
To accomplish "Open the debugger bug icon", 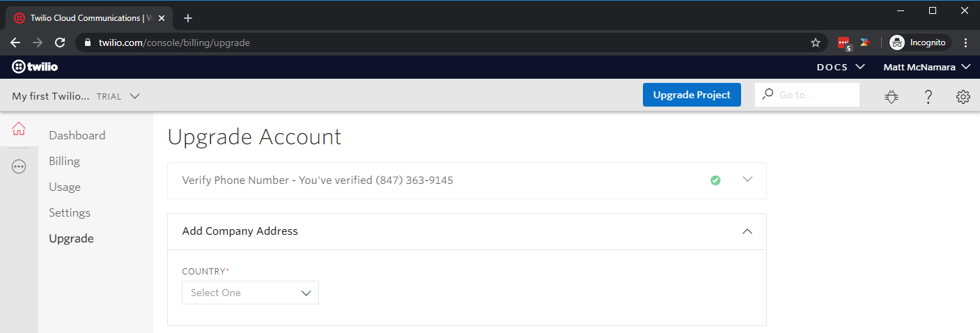I will tap(892, 96).
